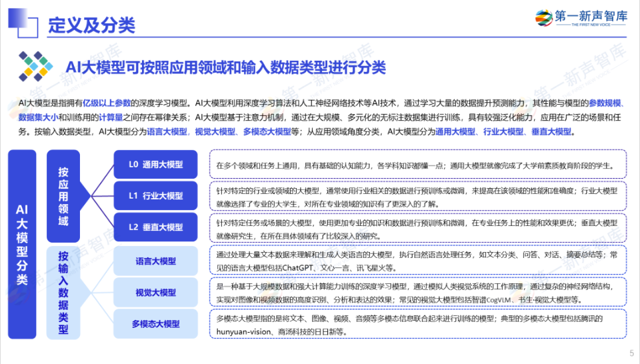The width and height of the screenshot is (640, 364).
Task: Click the blue square decoration beside 定义及分类
Action: (x=23, y=23)
